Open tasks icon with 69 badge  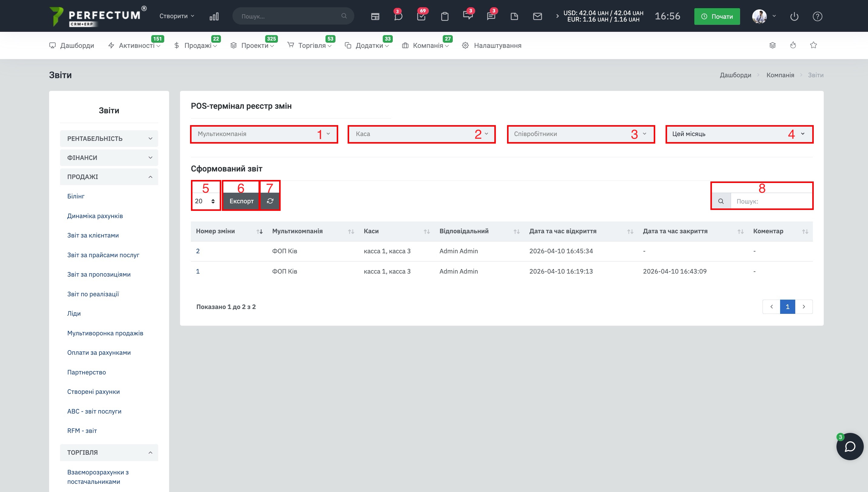421,16
